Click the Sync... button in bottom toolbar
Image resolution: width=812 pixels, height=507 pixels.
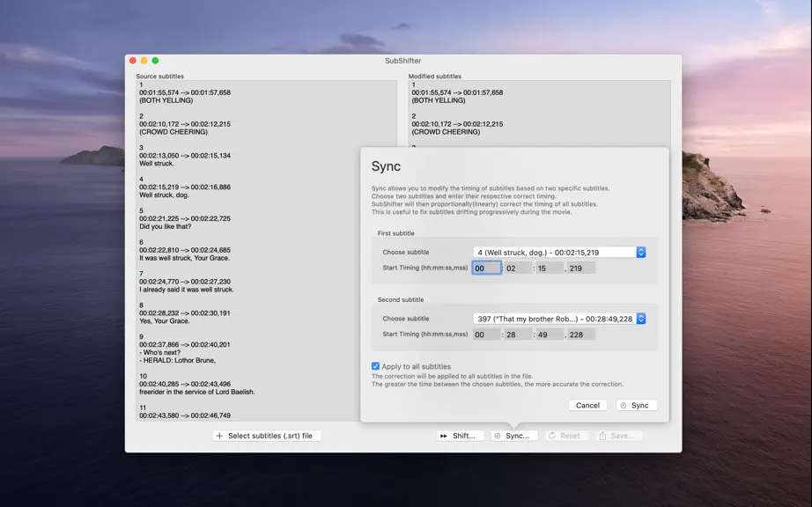pyautogui.click(x=514, y=436)
